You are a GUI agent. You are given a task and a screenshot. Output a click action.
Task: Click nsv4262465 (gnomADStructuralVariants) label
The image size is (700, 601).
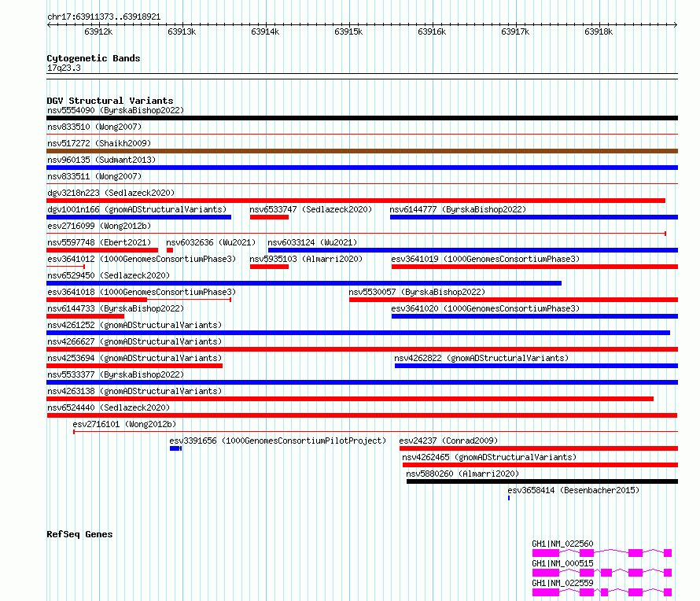pos(489,457)
